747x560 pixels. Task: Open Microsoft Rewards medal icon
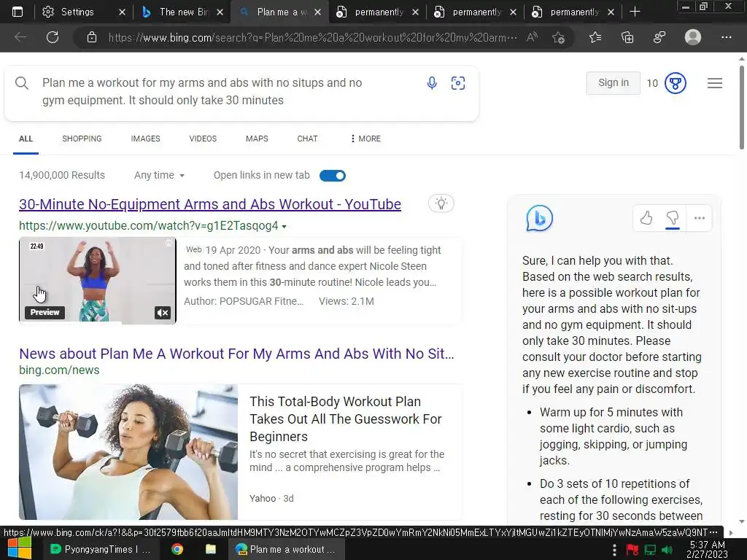pos(675,83)
